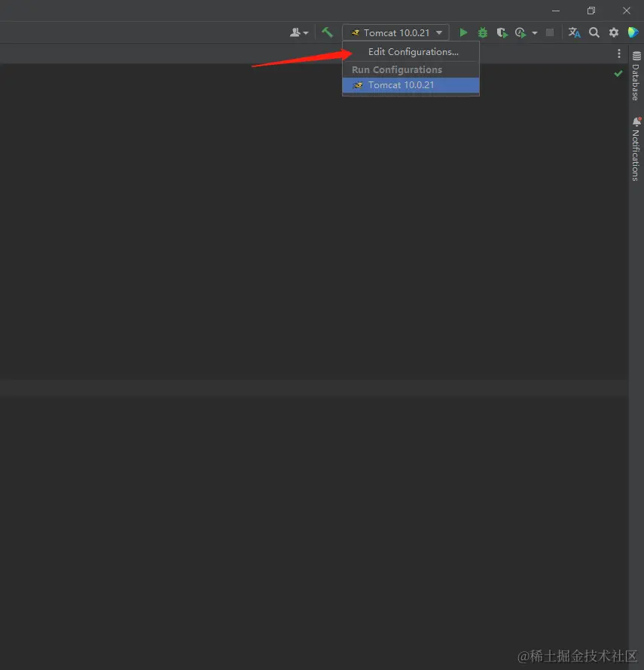Open the user account icon

pos(298,32)
